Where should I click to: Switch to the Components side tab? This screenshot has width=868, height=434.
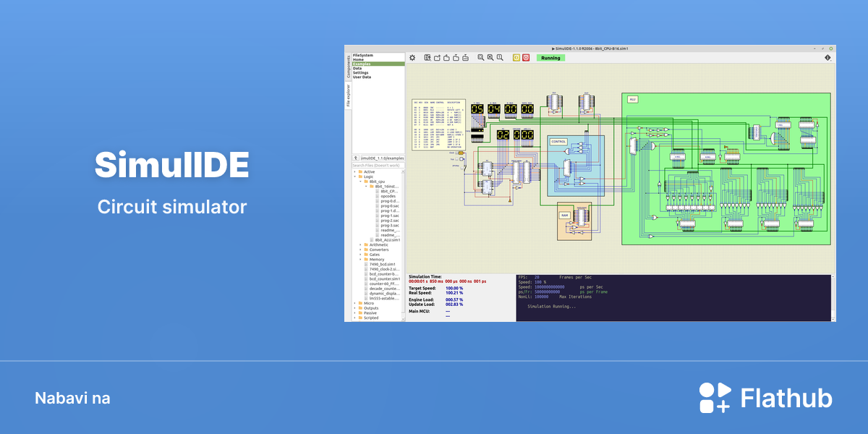coord(348,66)
